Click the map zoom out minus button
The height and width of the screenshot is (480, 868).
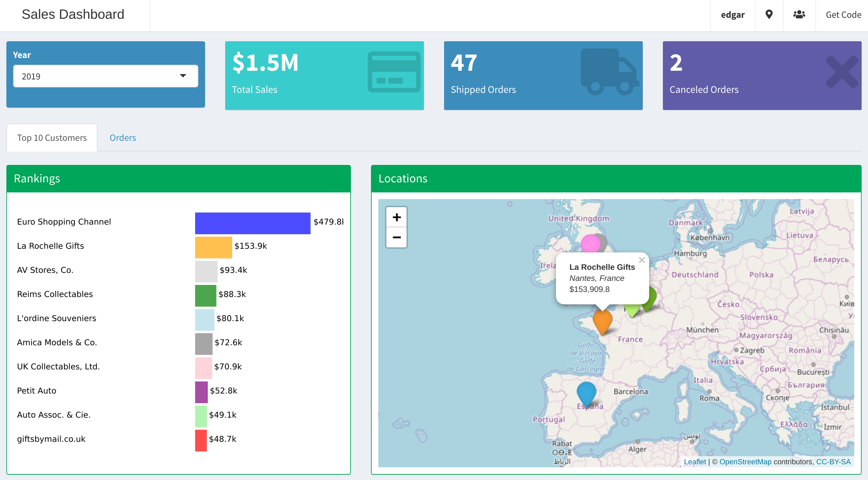(x=396, y=237)
